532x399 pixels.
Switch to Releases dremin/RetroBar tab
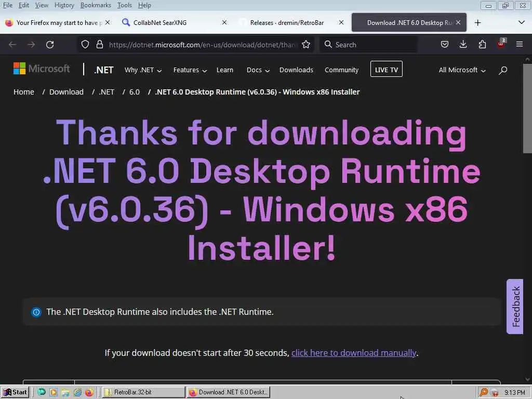click(287, 23)
